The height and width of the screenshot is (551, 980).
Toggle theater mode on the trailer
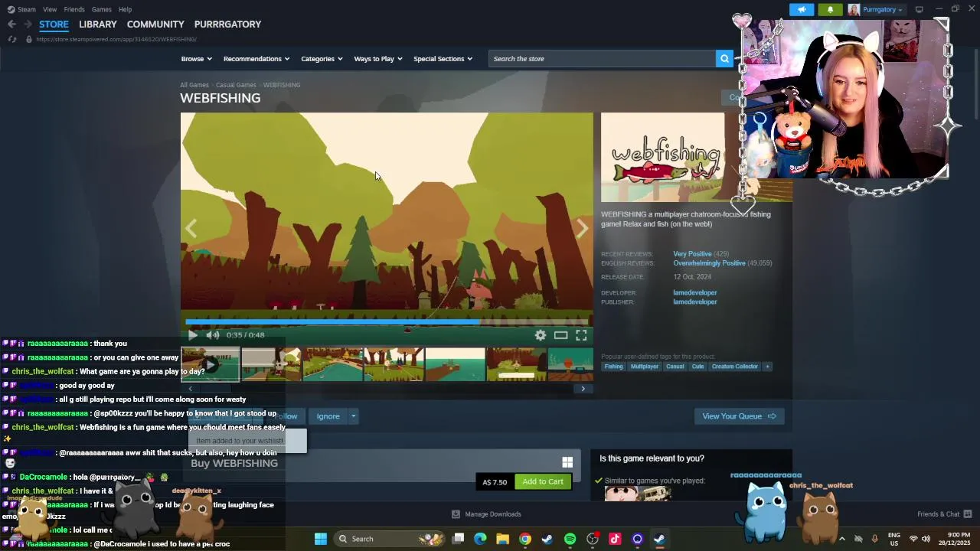tap(561, 335)
